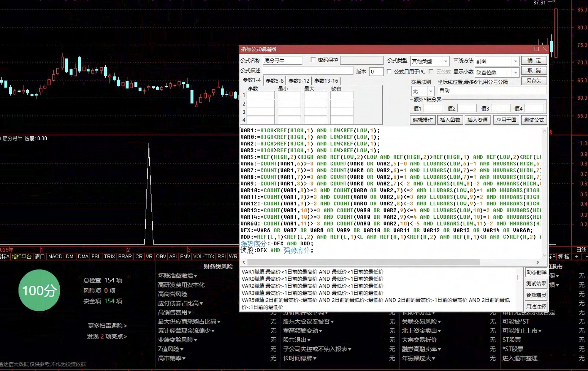Screen dimensions: 588x371
Task: Expand 可能终止上市 item
Action: [x=522, y=331]
